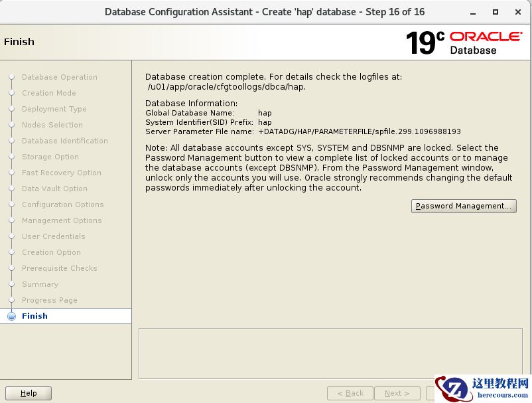Maximize the Database Configuration Assistant window
The image size is (532, 403).
(x=496, y=12)
